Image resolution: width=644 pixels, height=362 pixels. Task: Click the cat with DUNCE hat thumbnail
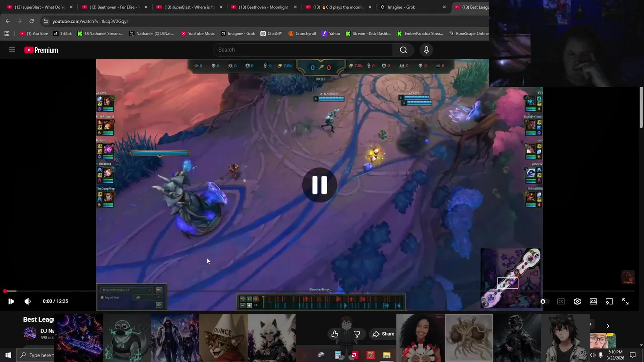pyautogui.click(x=223, y=338)
